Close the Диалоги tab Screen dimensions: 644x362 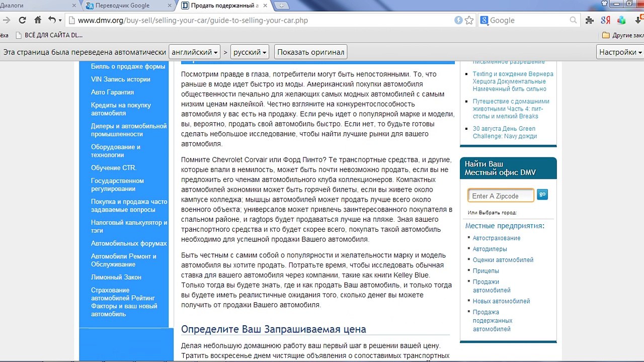tap(74, 6)
